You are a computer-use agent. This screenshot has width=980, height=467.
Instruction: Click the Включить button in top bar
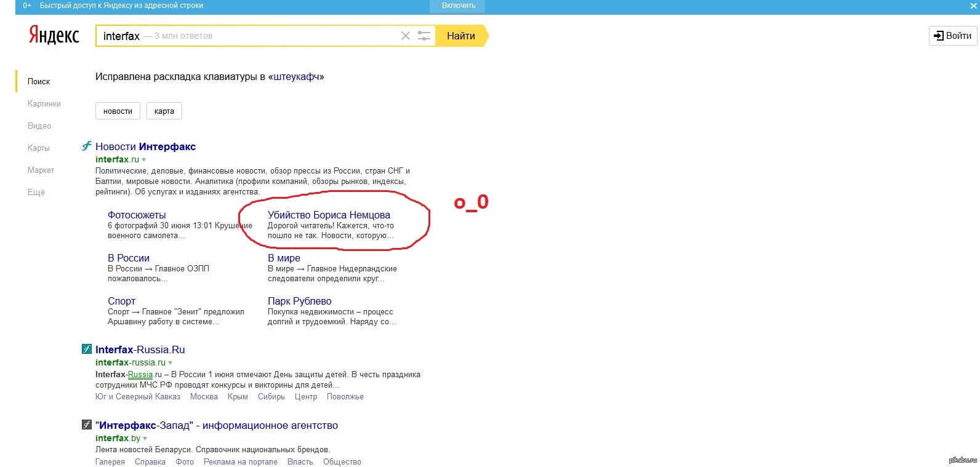pyautogui.click(x=459, y=6)
